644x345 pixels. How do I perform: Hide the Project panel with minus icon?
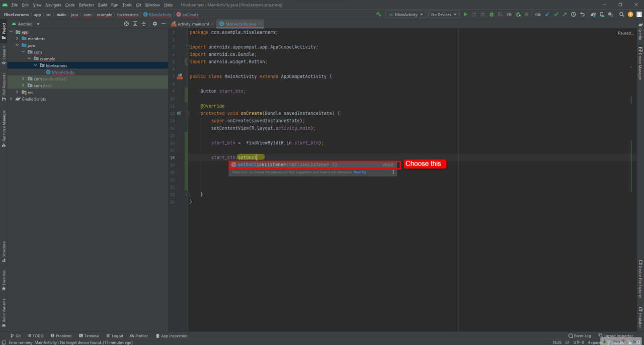pos(164,24)
